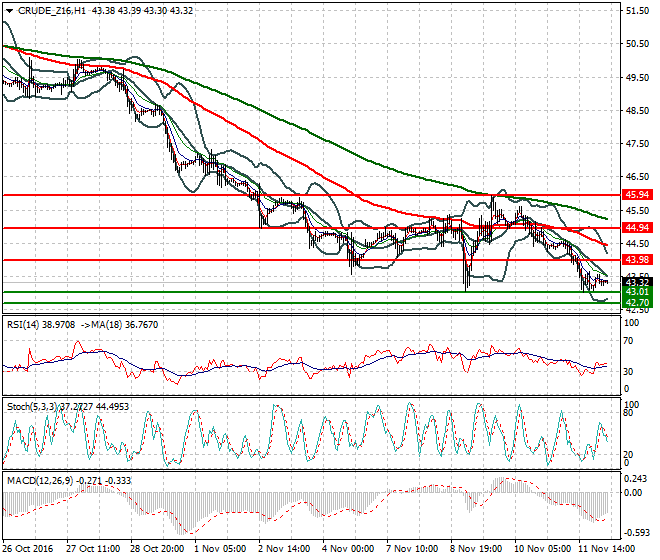The height and width of the screenshot is (560, 660).
Task: Click the 51.50 price scale value
Action: click(x=637, y=11)
